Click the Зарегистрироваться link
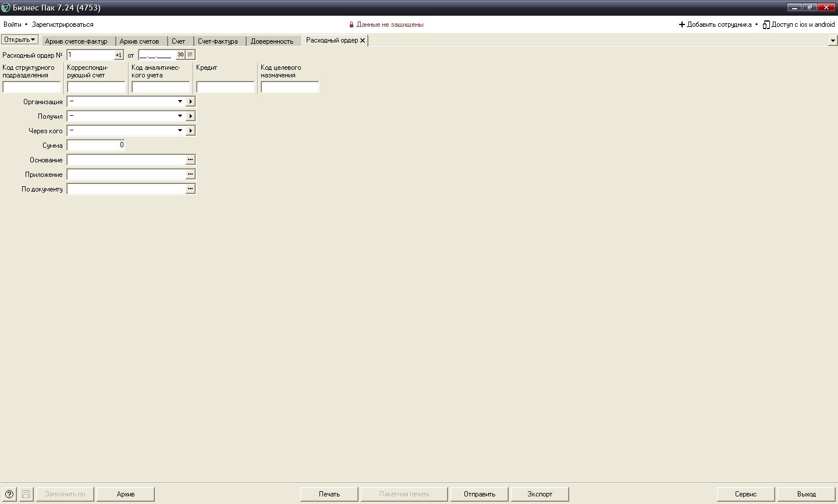Image resolution: width=838 pixels, height=504 pixels. (62, 24)
